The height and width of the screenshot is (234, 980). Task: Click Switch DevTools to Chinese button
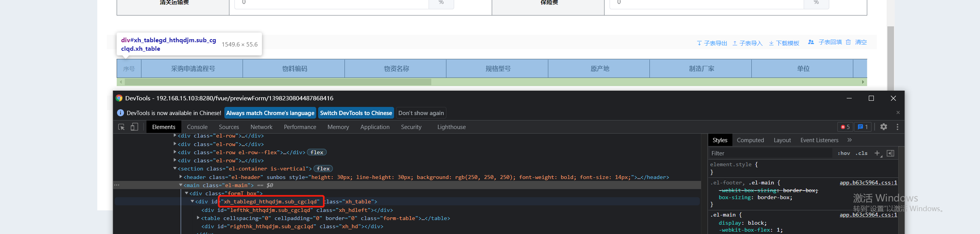356,113
